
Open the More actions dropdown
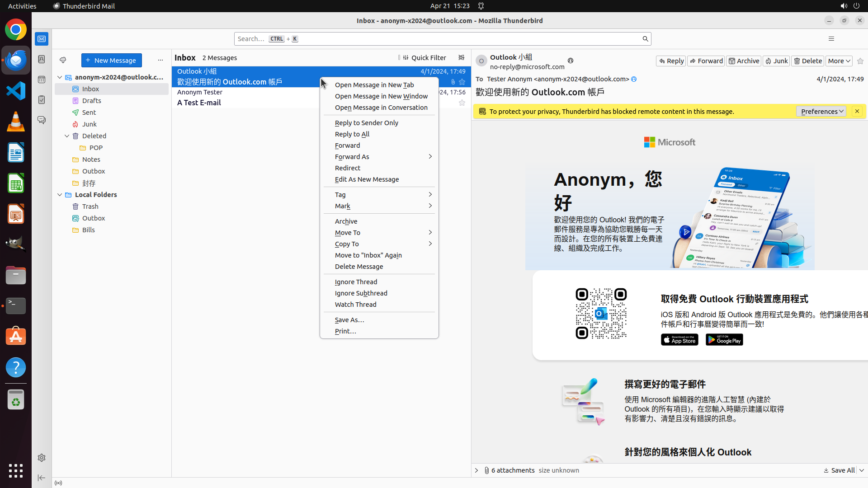click(839, 61)
